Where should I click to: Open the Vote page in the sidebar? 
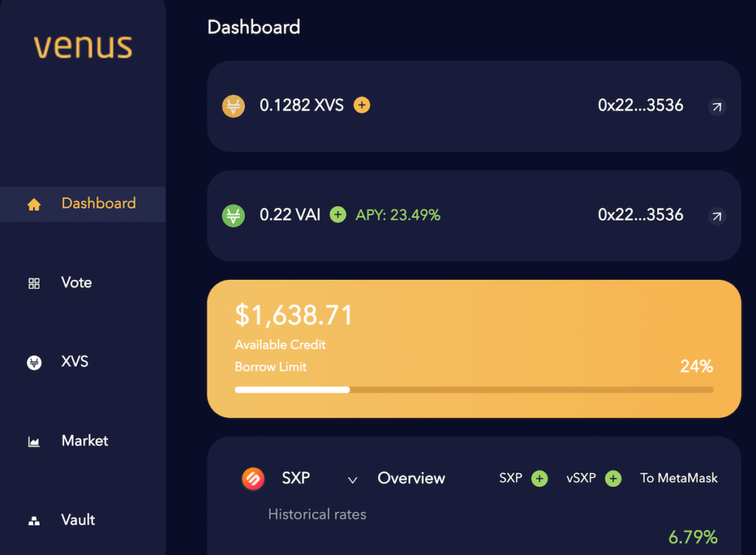pos(76,283)
